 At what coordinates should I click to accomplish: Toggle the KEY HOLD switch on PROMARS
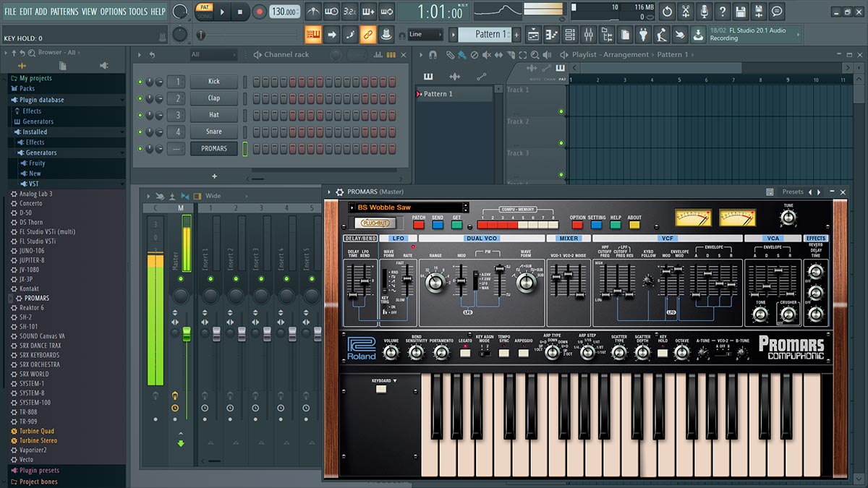coord(663,353)
